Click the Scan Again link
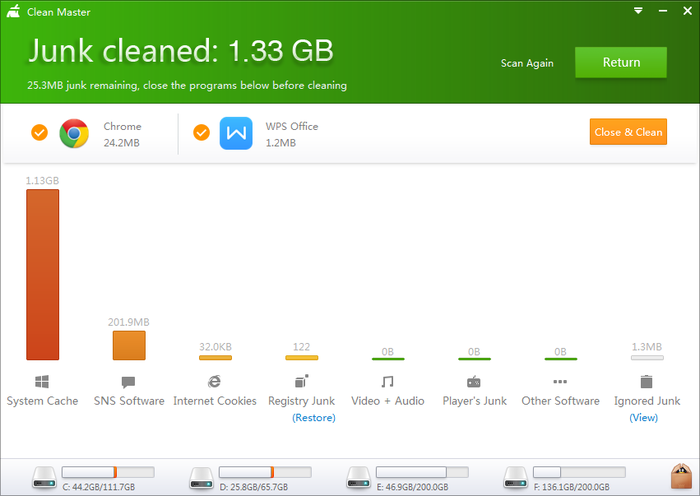Screen dimensions: 700x496 pyautogui.click(x=527, y=63)
